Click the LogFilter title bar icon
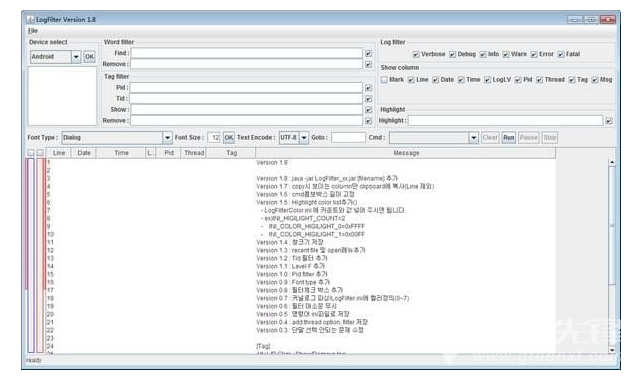The height and width of the screenshot is (382, 641). tap(30, 20)
